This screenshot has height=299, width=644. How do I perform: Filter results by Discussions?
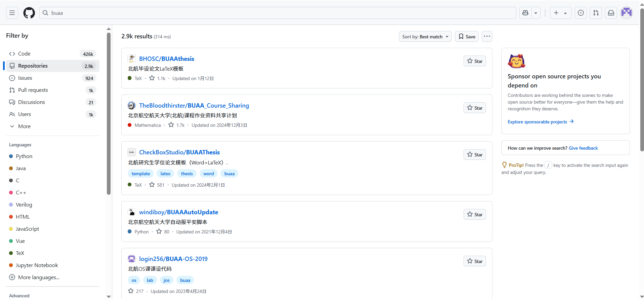(53, 102)
